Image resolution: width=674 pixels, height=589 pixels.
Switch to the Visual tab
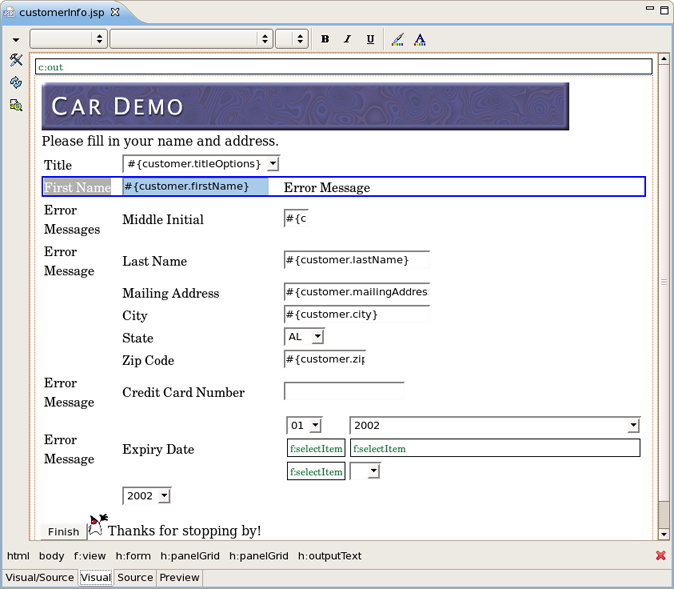pyautogui.click(x=95, y=577)
